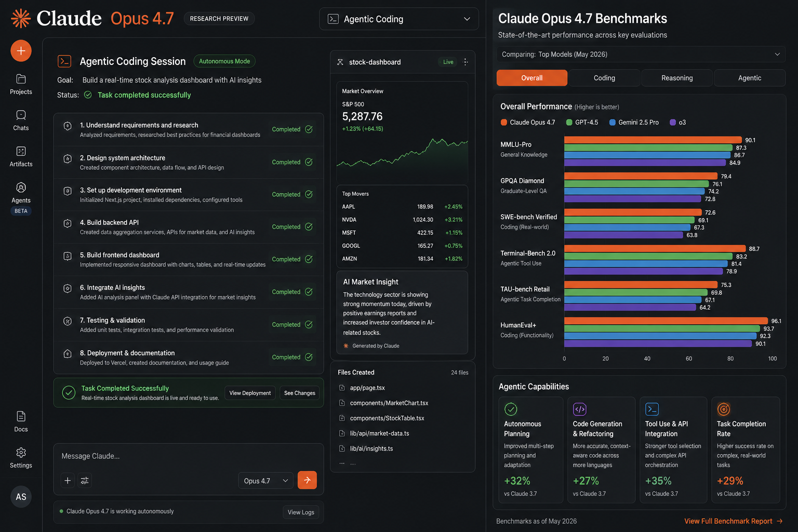This screenshot has height=532, width=798.
Task: Click the View Logs button
Action: pos(301,512)
